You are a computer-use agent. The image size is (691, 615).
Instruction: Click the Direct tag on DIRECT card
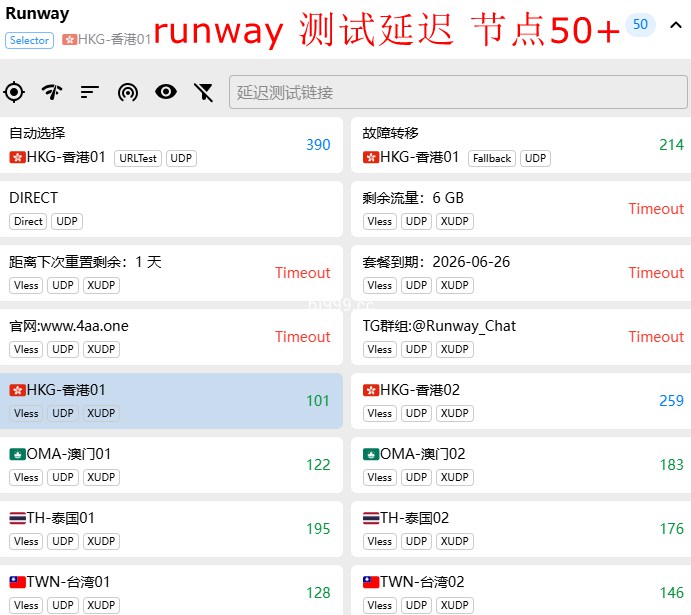click(x=28, y=221)
